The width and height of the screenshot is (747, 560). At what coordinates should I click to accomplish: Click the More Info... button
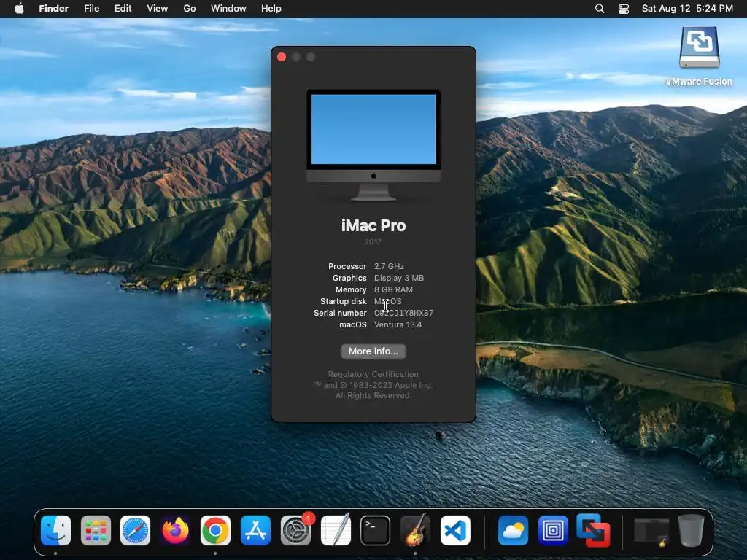coord(373,351)
